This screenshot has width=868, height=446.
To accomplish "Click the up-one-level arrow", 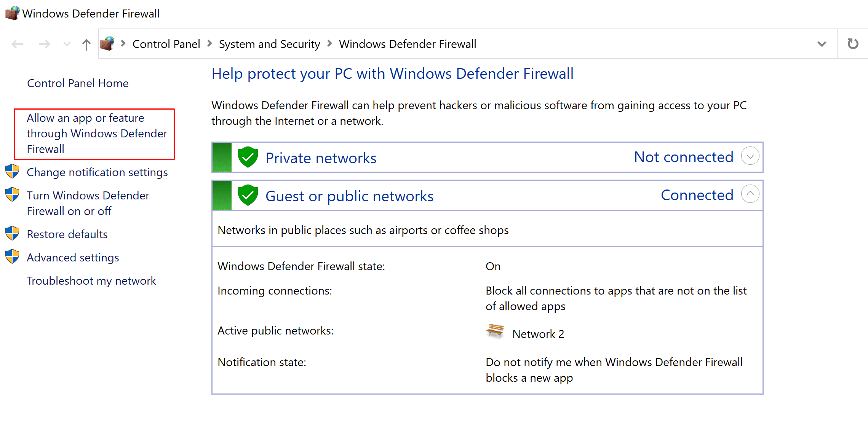I will click(x=86, y=45).
